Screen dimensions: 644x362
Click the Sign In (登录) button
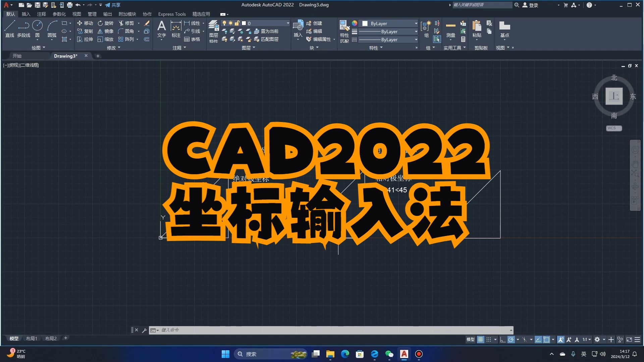pyautogui.click(x=530, y=5)
